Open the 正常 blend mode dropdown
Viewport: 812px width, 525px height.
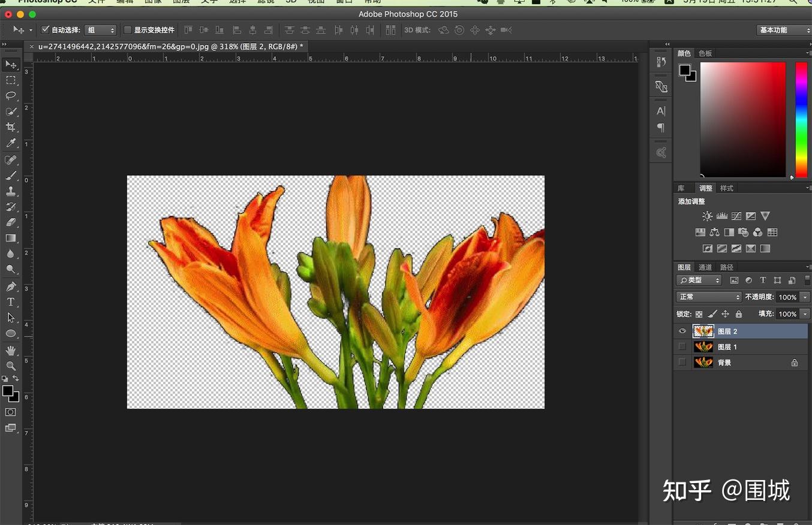709,297
